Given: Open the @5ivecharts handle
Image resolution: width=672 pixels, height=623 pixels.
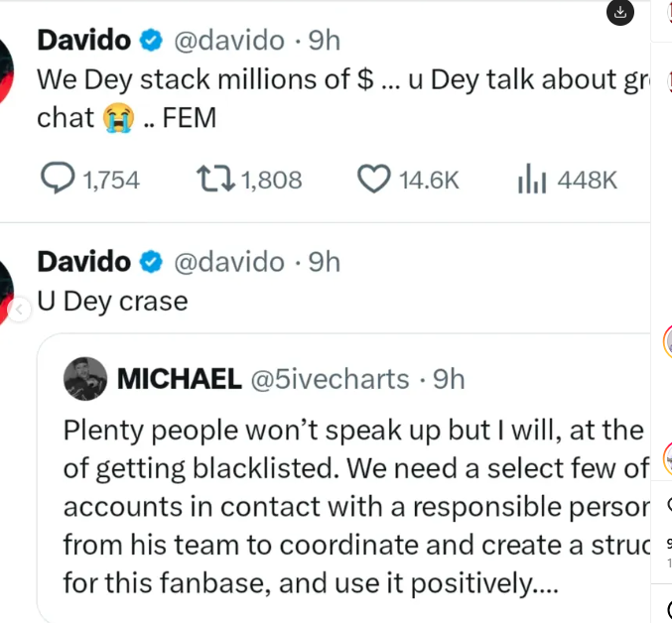Looking at the screenshot, I should (x=330, y=379).
